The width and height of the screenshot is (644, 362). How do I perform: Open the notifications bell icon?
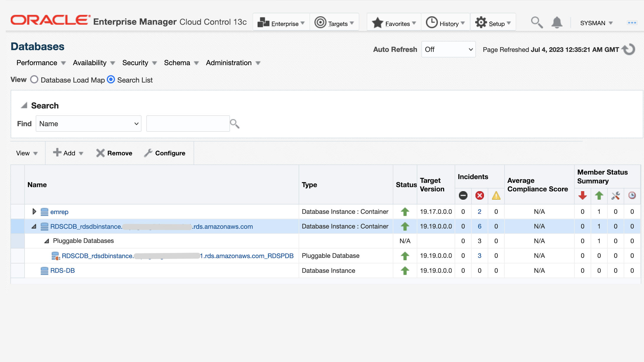click(x=557, y=23)
